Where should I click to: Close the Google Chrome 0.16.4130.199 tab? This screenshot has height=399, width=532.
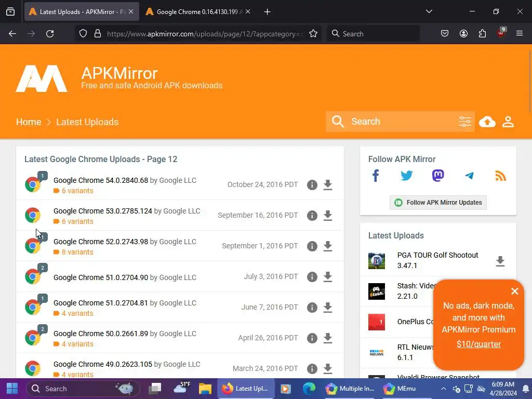click(x=248, y=11)
